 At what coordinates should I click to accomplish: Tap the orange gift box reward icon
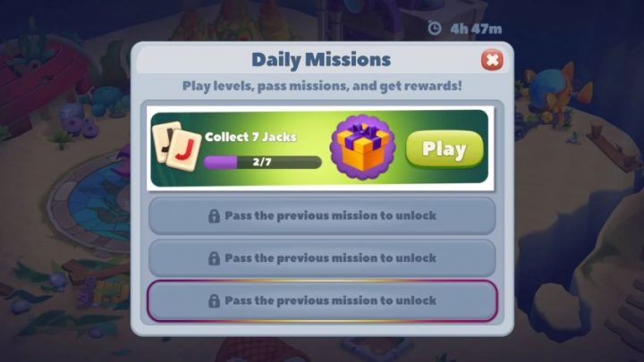362,147
